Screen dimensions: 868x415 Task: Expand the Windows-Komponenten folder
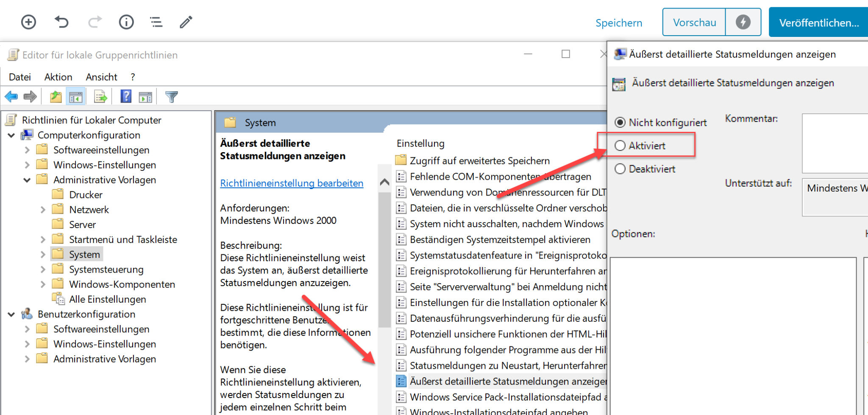coord(43,284)
